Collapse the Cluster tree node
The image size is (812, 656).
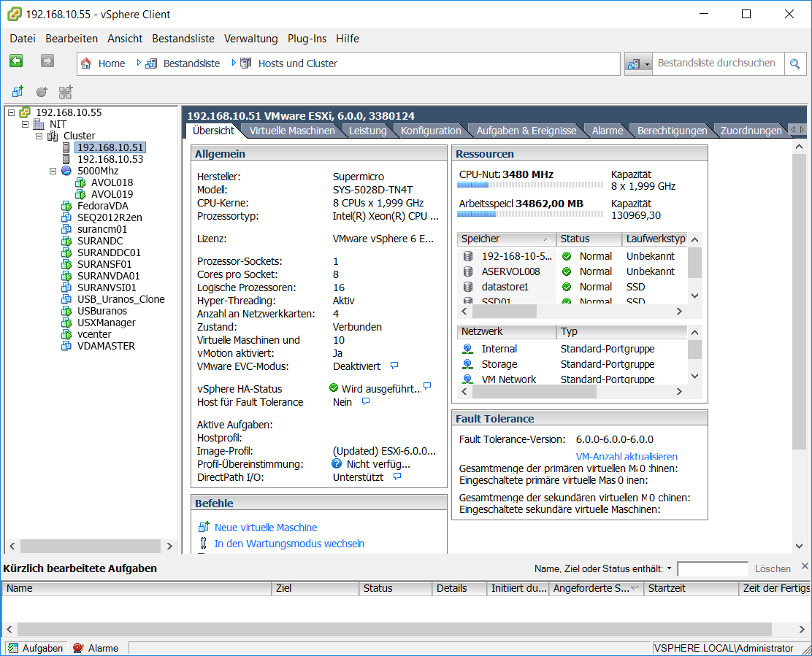click(39, 136)
